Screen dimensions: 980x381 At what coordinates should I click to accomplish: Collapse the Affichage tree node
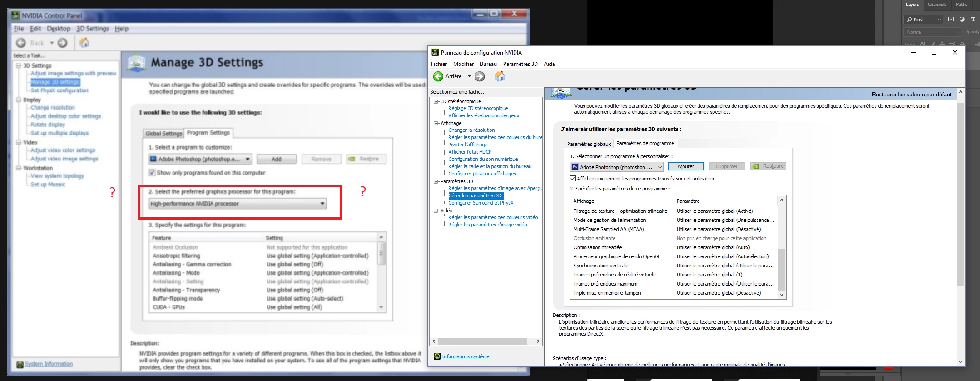(x=436, y=123)
